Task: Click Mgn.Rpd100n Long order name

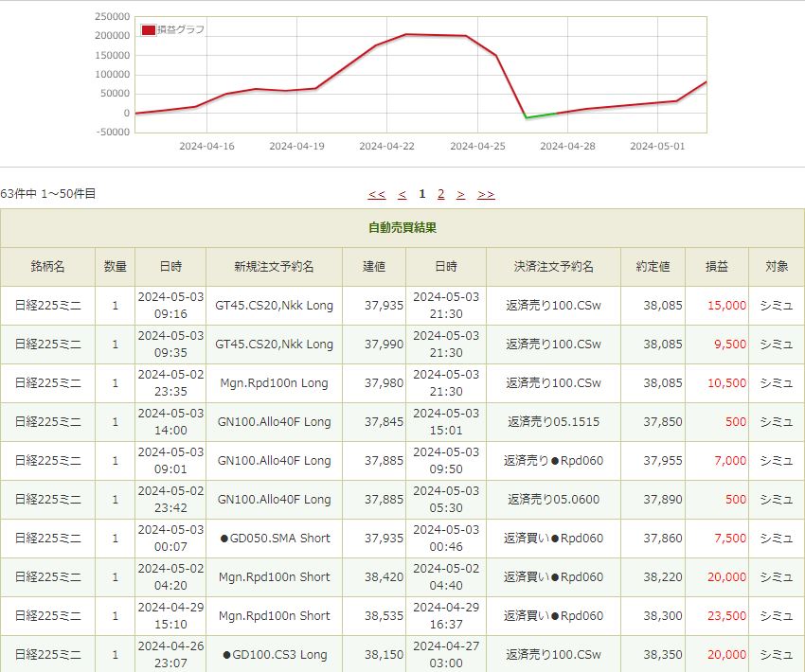Action: 274,383
